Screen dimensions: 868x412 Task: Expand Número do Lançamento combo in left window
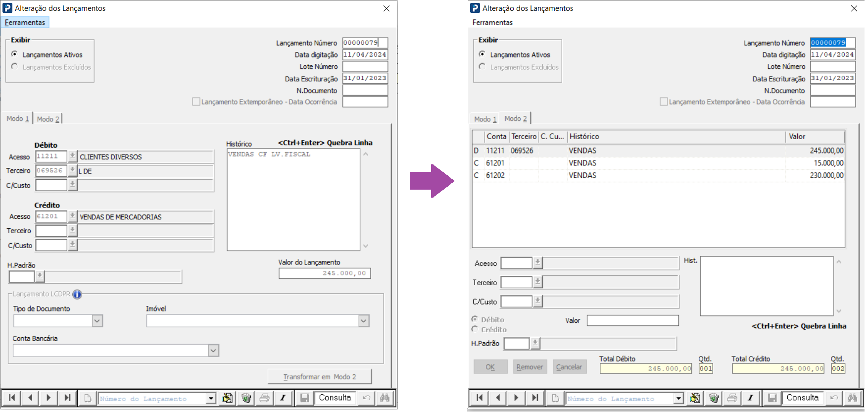pos(211,399)
